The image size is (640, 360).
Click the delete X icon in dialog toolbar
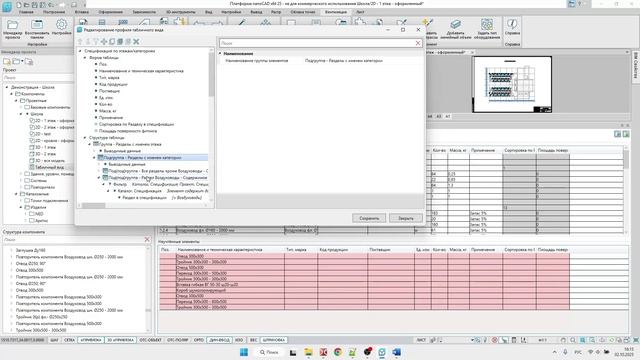pyautogui.click(x=136, y=42)
